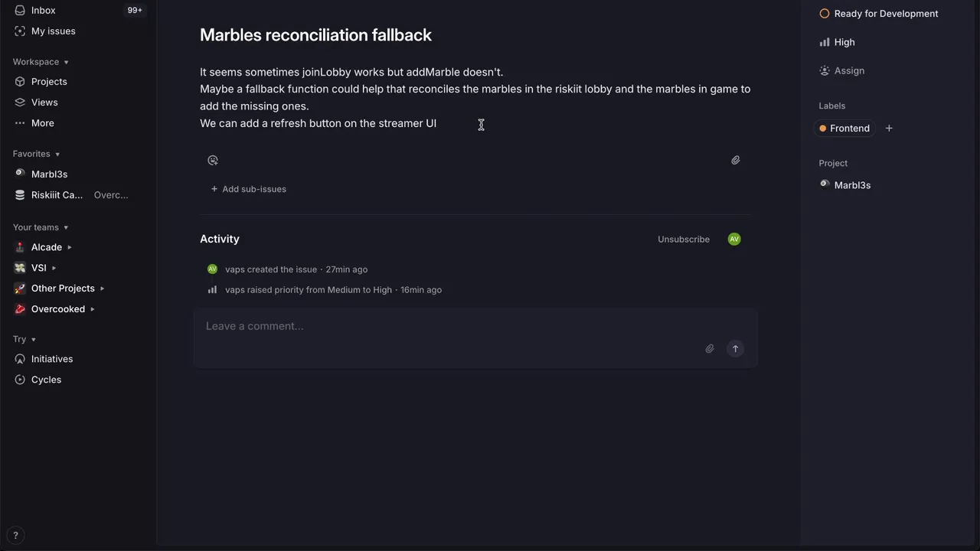Add a label with plus icon
Image resolution: width=980 pixels, height=551 pixels.
tap(889, 129)
